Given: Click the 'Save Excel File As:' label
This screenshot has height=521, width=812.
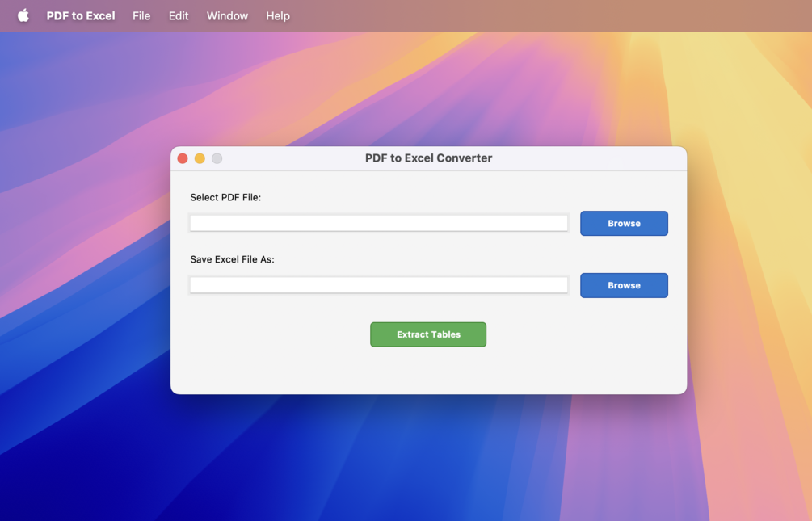Looking at the screenshot, I should (232, 259).
